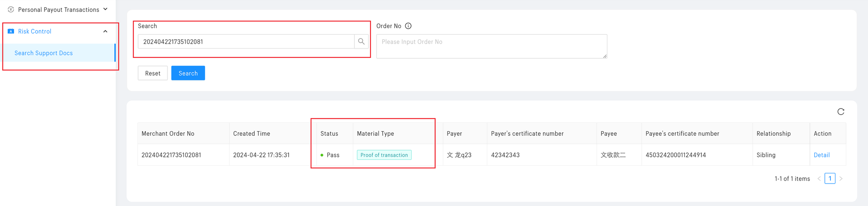
Task: Click the Risk Control sidebar icon
Action: coord(11,31)
